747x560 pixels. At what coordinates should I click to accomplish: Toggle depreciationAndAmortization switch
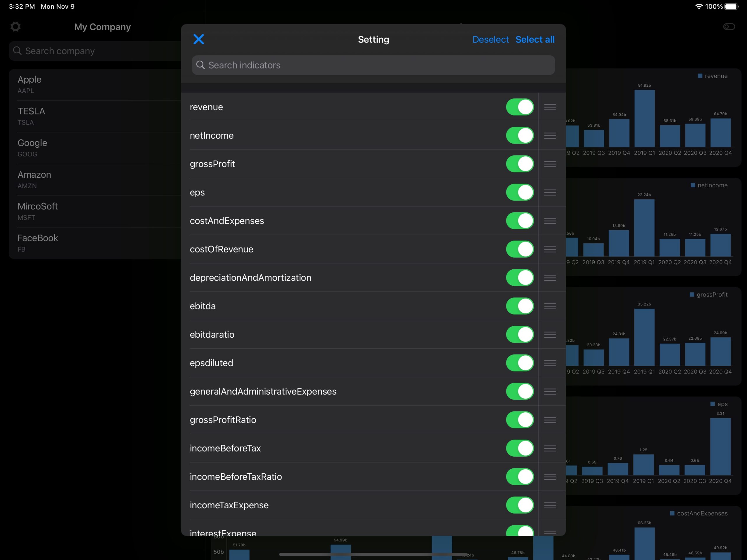pyautogui.click(x=520, y=278)
